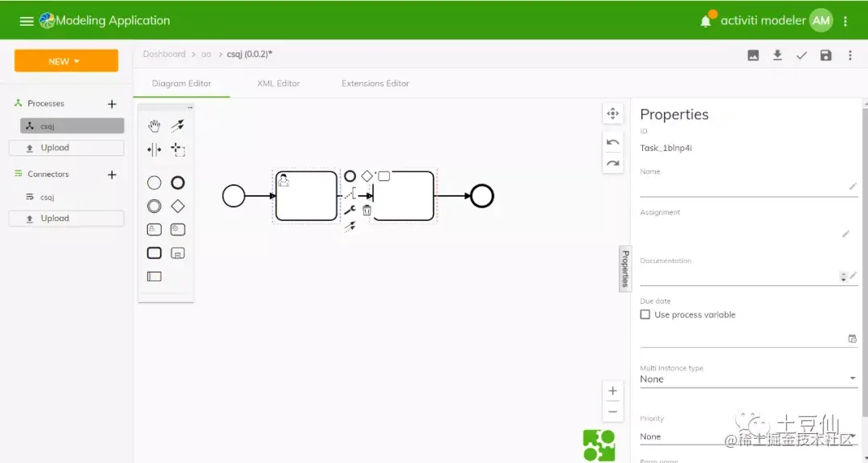Select call activity from palette
This screenshot has height=463, width=868.
(x=154, y=253)
